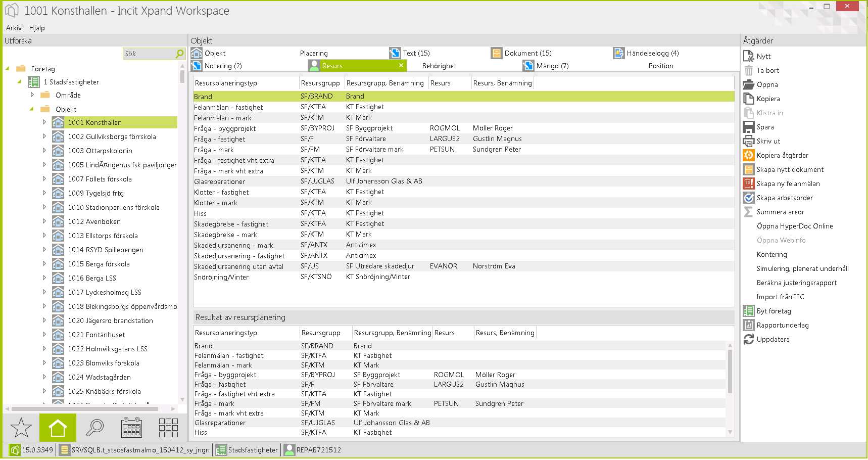This screenshot has width=868, height=460.
Task: Expand the Område folder
Action: click(x=32, y=95)
